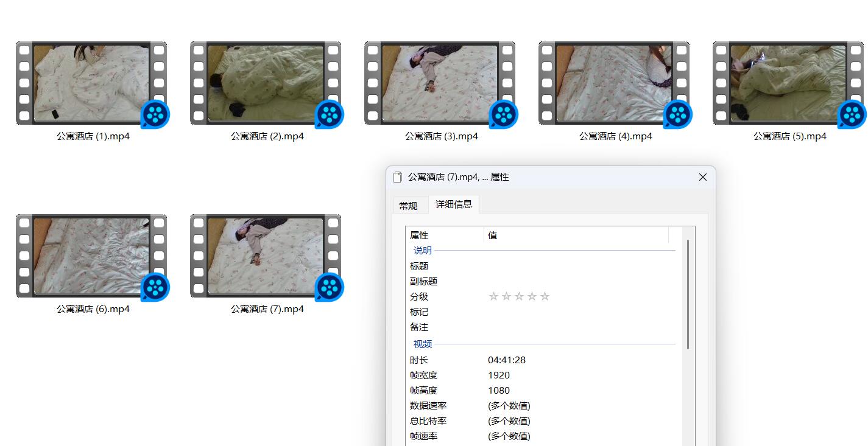Set 分级 rating to three stars

click(519, 296)
